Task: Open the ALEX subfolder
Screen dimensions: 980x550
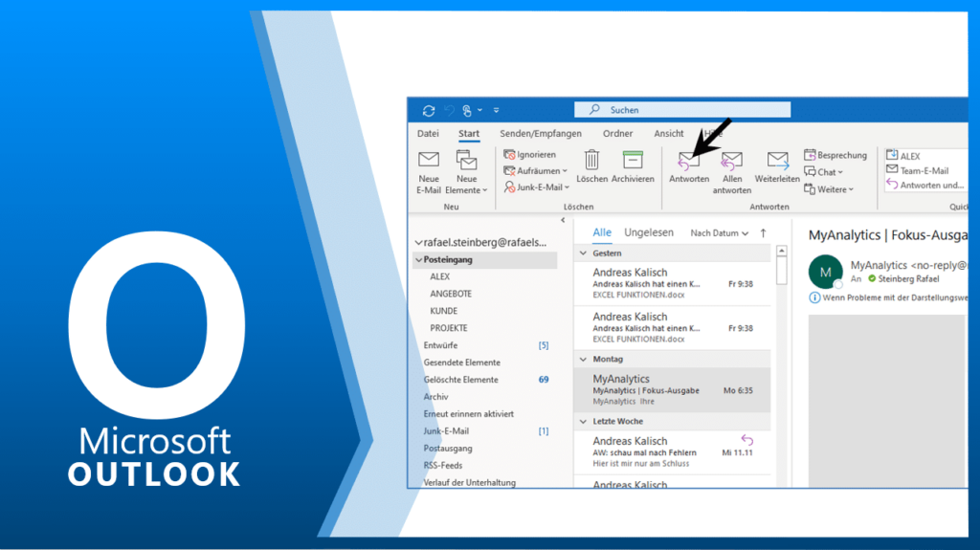Action: pos(439,276)
